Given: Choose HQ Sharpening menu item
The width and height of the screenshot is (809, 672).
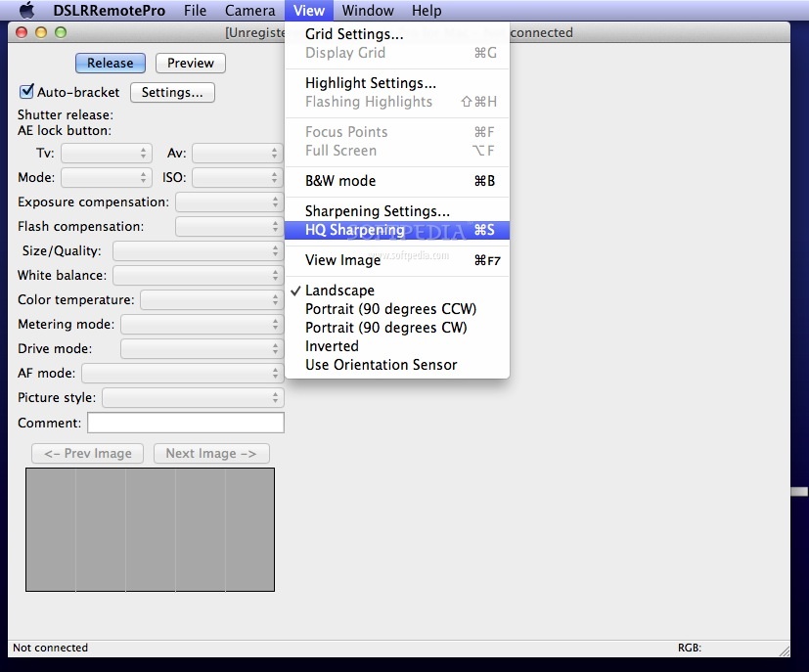Looking at the screenshot, I should coord(354,230).
